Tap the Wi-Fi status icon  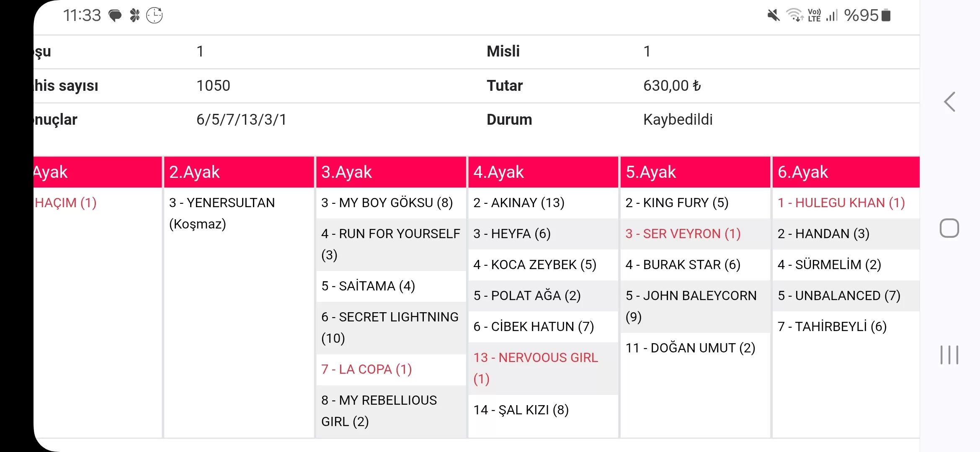point(794,15)
